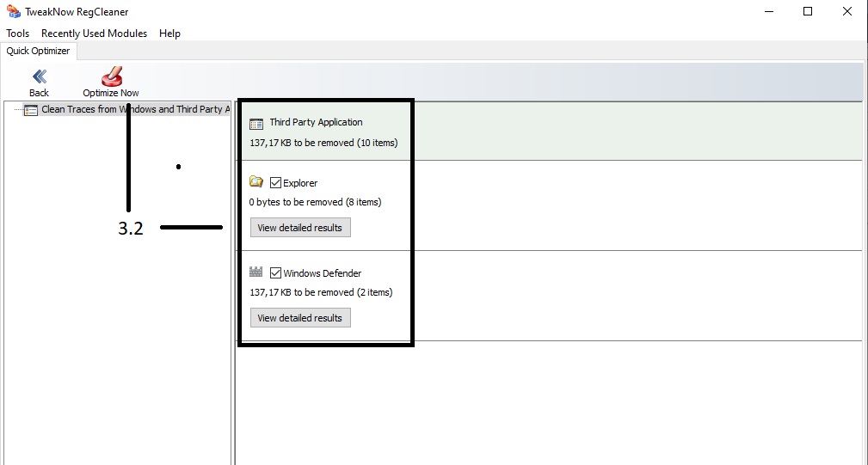The image size is (868, 465).
Task: Click the Explorer folder icon
Action: pos(255,181)
